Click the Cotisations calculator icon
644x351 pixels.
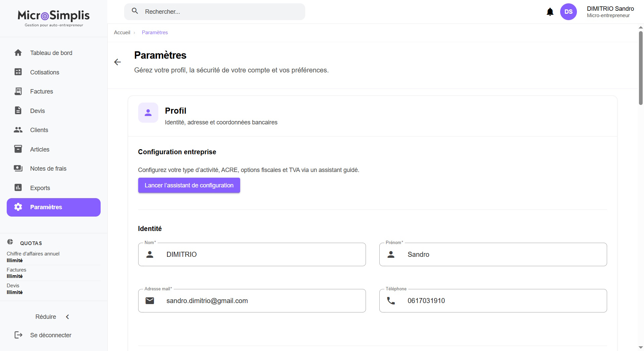coord(18,72)
